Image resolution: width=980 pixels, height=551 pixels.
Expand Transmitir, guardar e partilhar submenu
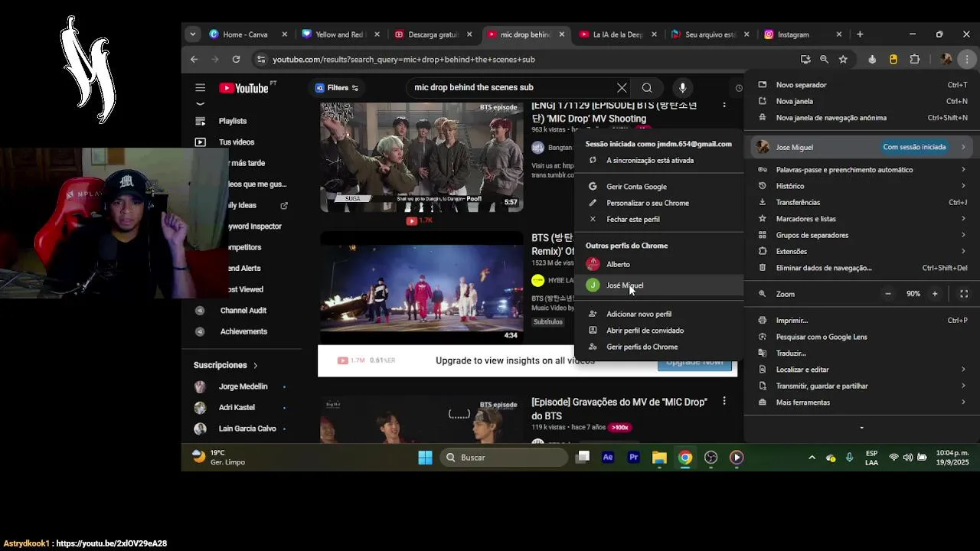click(861, 386)
